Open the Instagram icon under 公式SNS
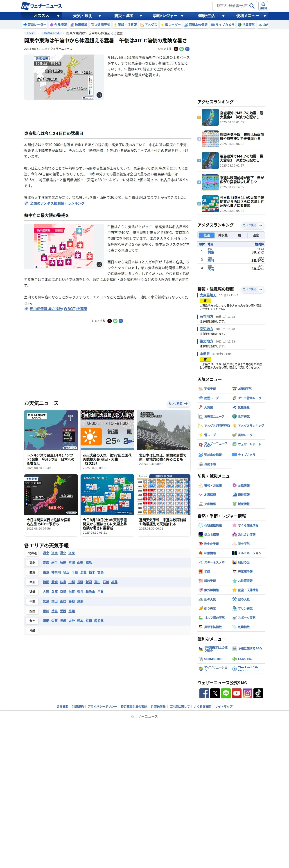This screenshot has width=289, height=868. coord(247,693)
